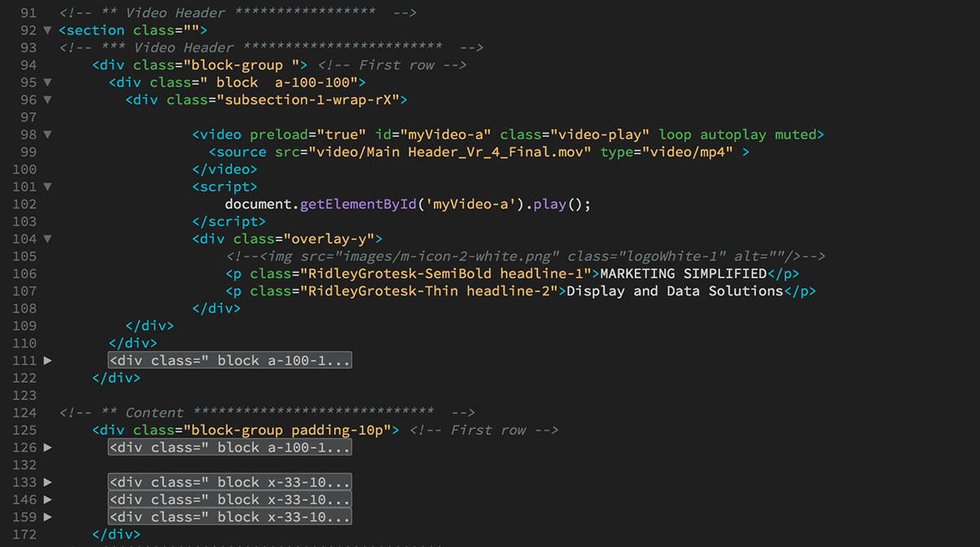Click the First row comment on line 125
The width and height of the screenshot is (980, 547).
[x=483, y=430]
